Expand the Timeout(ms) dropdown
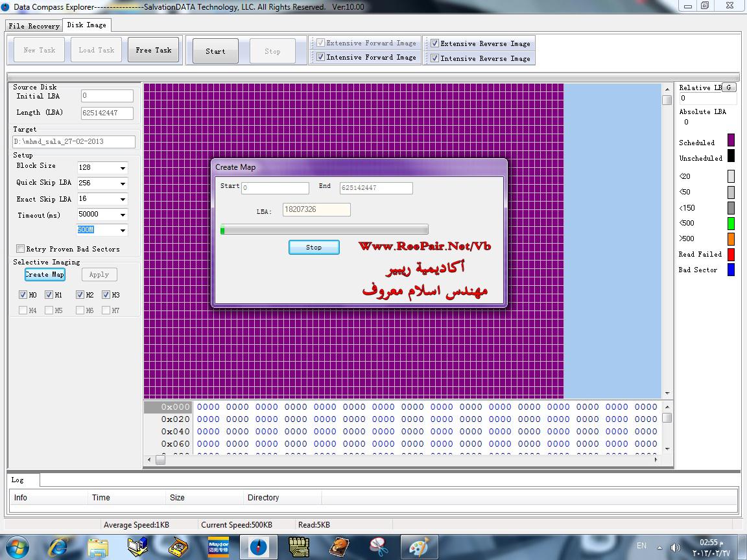The width and height of the screenshot is (747, 560). (x=123, y=215)
